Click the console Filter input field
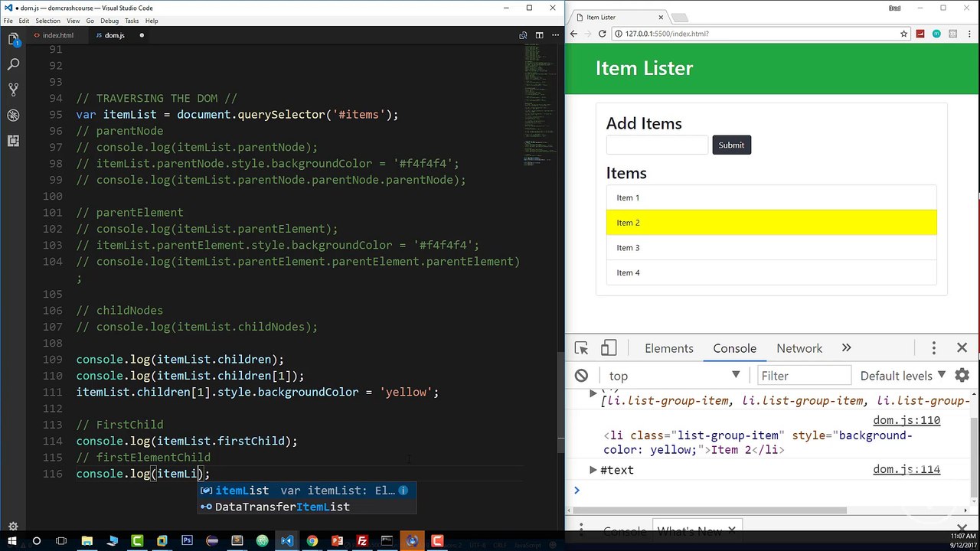 click(804, 376)
